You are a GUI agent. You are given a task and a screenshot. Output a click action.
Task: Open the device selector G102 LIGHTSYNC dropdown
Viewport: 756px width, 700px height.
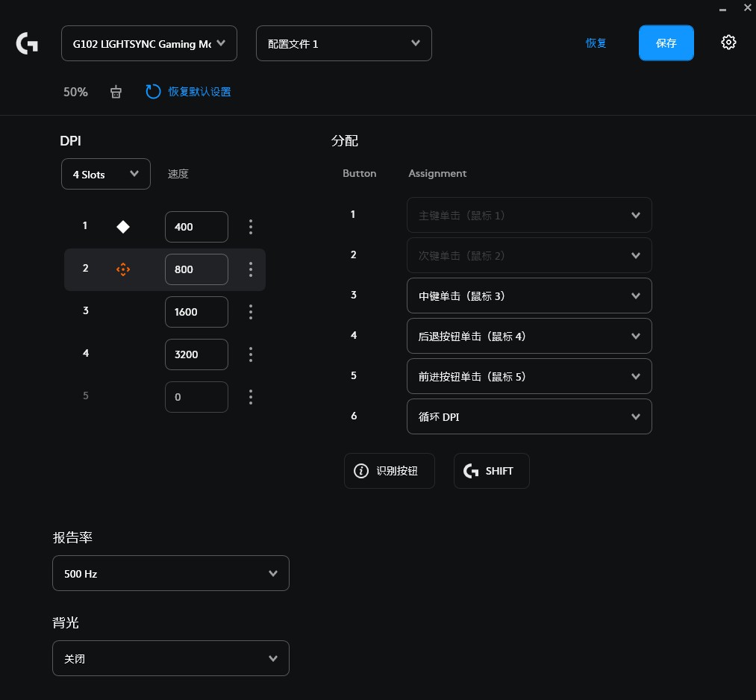[149, 43]
